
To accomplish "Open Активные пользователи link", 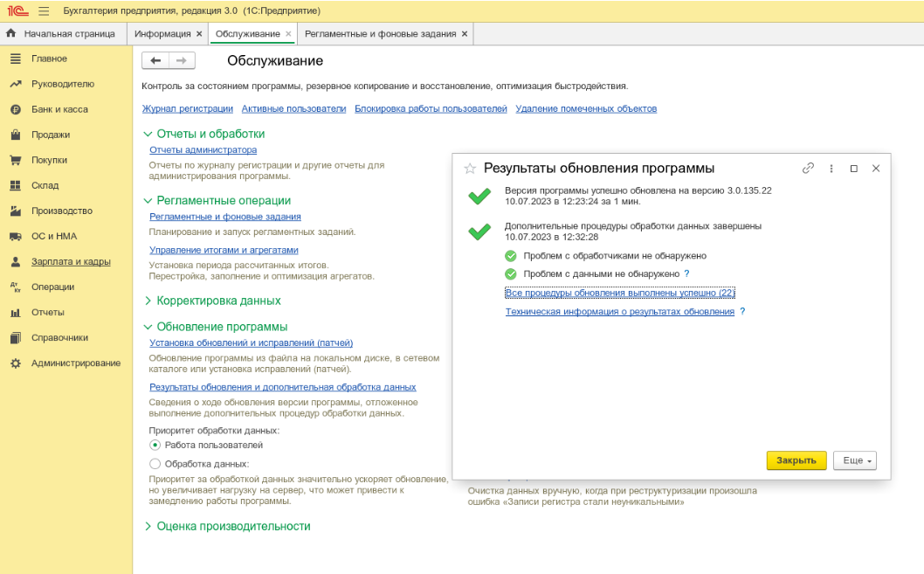I will [x=293, y=108].
